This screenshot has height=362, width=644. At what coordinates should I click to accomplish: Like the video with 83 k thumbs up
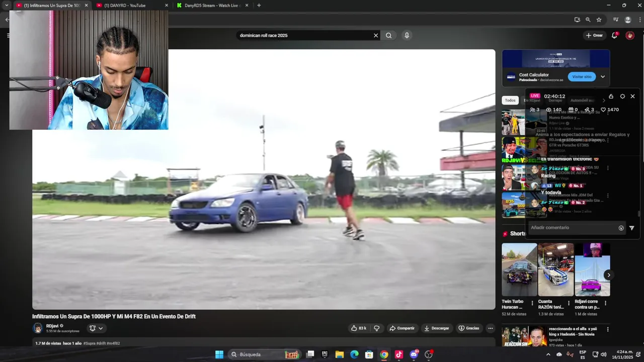coord(359,328)
